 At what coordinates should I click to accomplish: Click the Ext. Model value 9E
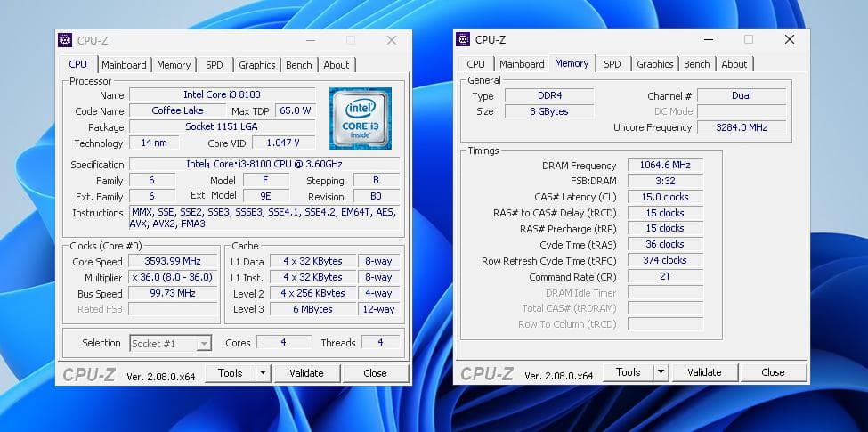tap(265, 196)
